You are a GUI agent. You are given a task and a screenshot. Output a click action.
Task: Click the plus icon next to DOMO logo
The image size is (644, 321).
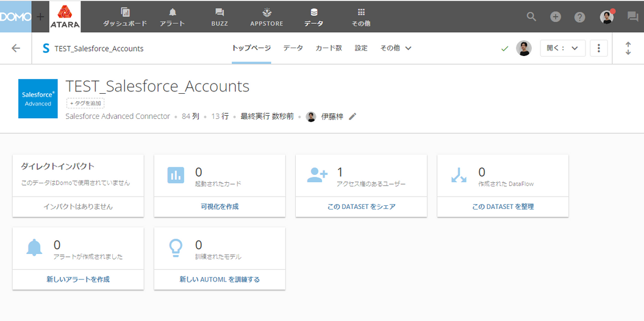(40, 17)
